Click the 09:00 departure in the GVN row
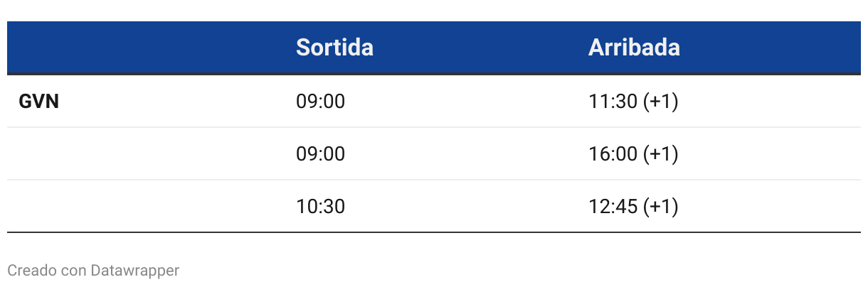 (320, 102)
